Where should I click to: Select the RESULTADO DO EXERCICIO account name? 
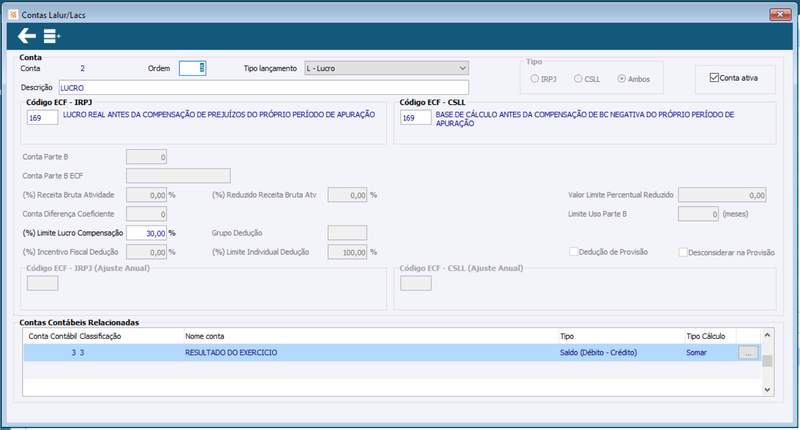(x=231, y=352)
